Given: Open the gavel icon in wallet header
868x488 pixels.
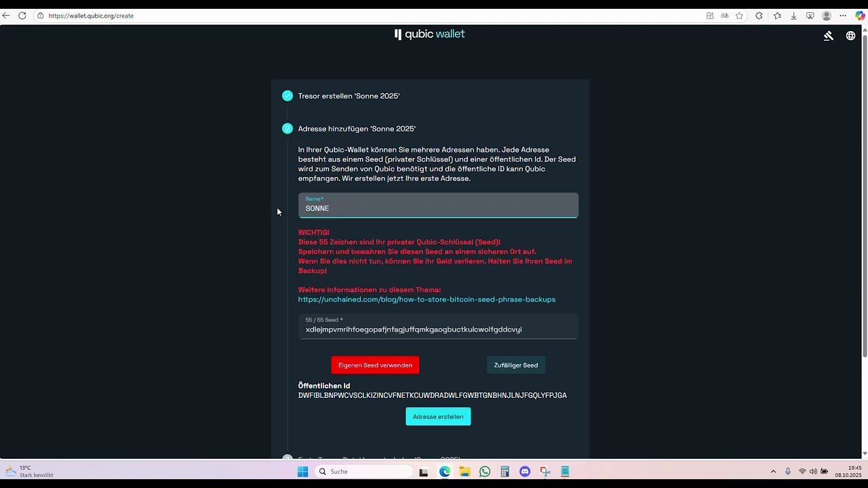Looking at the screenshot, I should (x=828, y=36).
